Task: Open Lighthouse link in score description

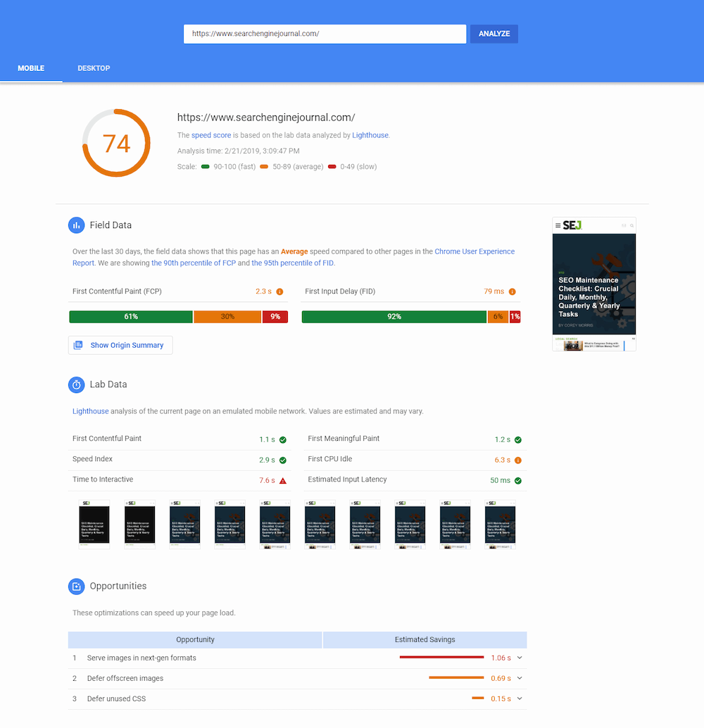Action: pyautogui.click(x=370, y=135)
